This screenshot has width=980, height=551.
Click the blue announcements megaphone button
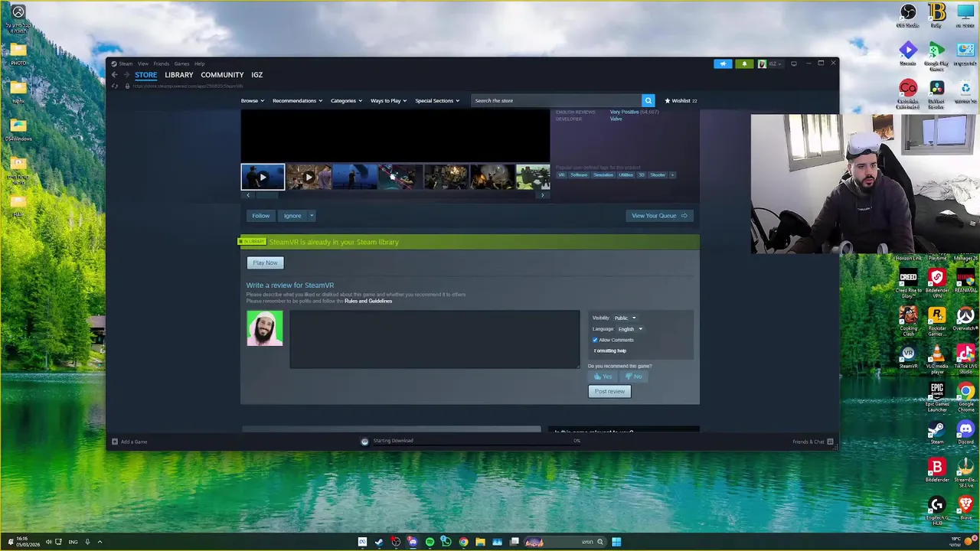(x=723, y=64)
